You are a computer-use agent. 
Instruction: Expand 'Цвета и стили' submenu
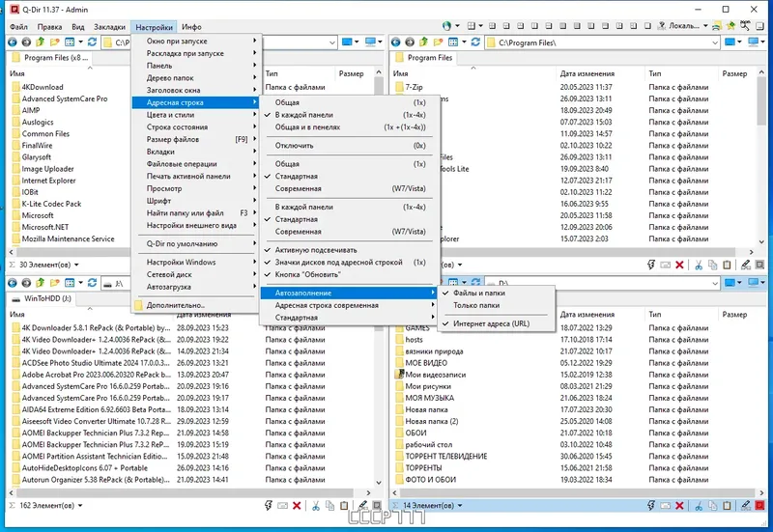(196, 115)
